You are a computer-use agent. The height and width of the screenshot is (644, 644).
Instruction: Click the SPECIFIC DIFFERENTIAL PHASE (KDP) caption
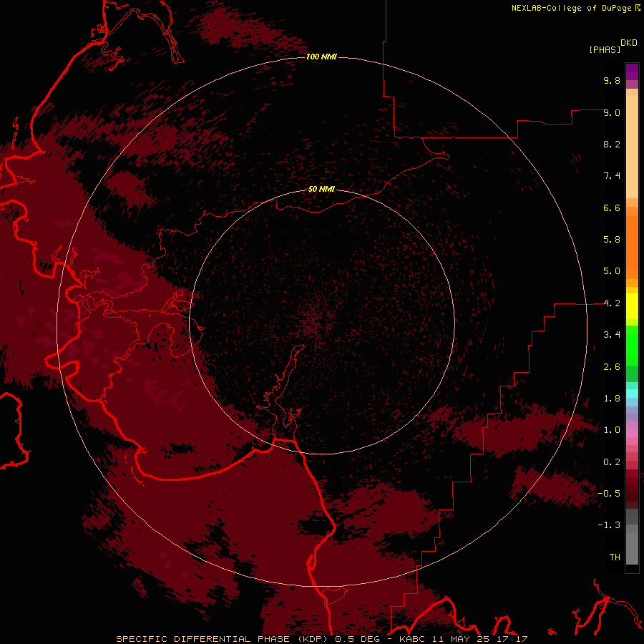(x=222, y=639)
